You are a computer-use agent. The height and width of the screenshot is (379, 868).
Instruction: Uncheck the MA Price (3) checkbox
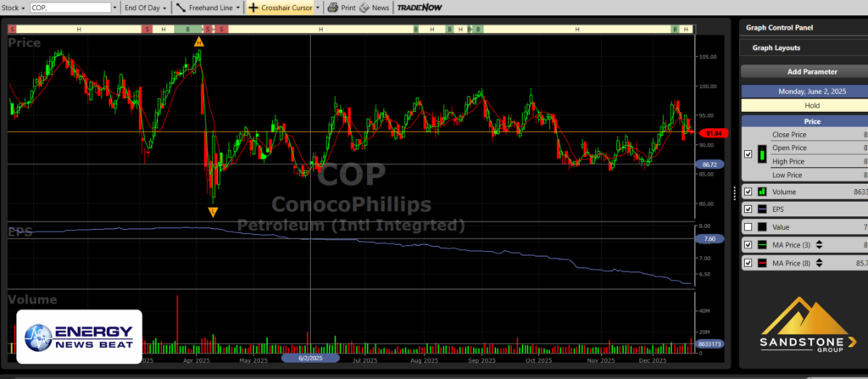748,245
